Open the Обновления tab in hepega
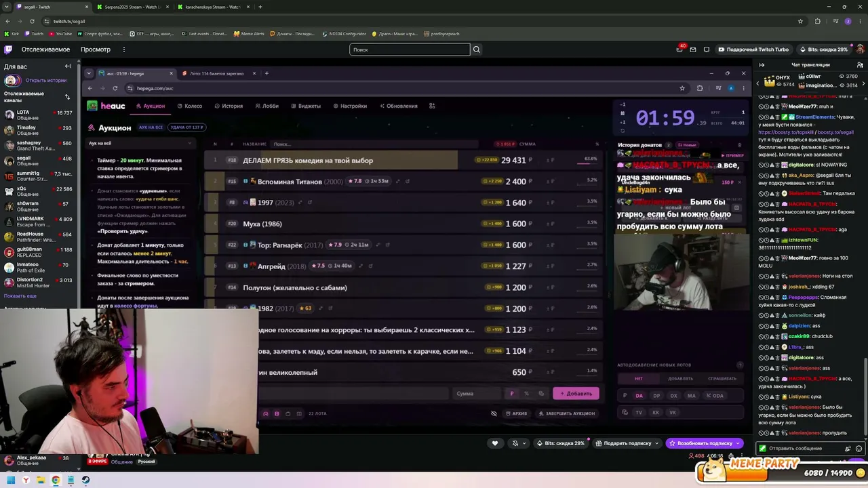 click(x=399, y=106)
